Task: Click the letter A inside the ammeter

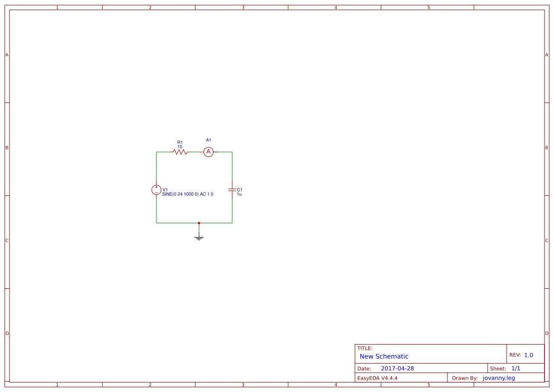Action: (x=209, y=152)
